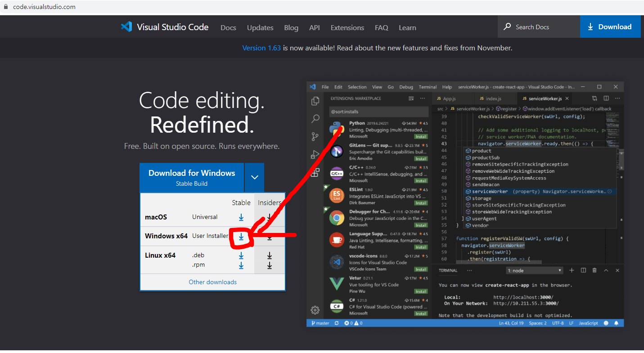Open editor more actions ellipsis in screenshot
The image size is (644, 353).
tap(617, 98)
